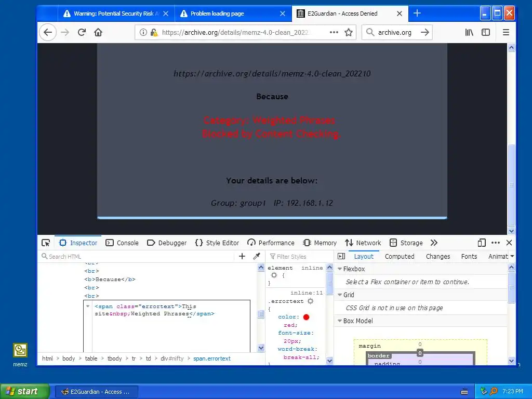This screenshot has height=399, width=532.
Task: Collapse the Box Model section
Action: [x=340, y=321]
